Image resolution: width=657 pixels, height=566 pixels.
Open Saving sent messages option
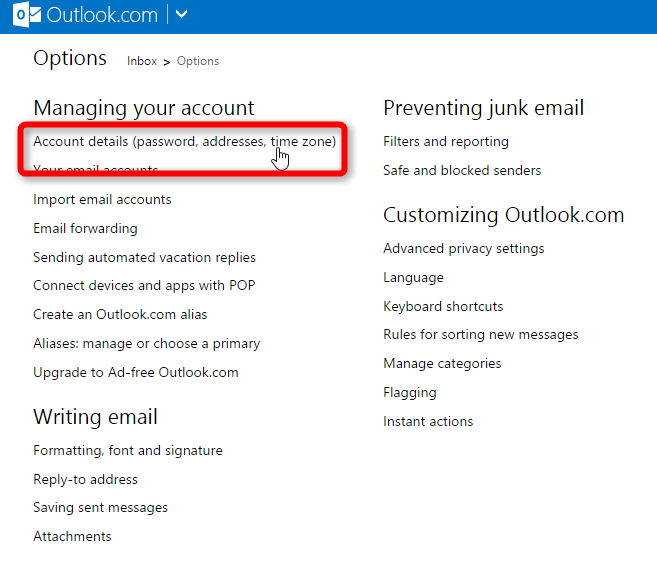(x=101, y=508)
